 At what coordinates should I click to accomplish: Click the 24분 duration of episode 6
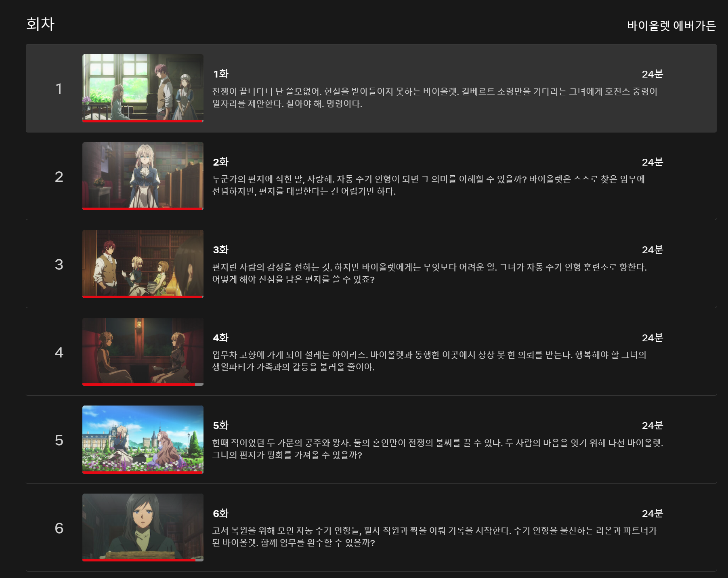[x=652, y=513]
